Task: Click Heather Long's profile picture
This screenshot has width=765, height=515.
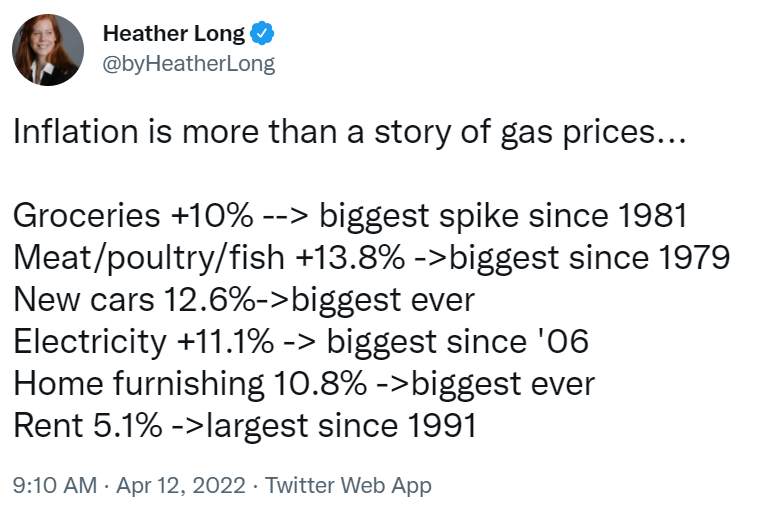Action: click(x=48, y=49)
